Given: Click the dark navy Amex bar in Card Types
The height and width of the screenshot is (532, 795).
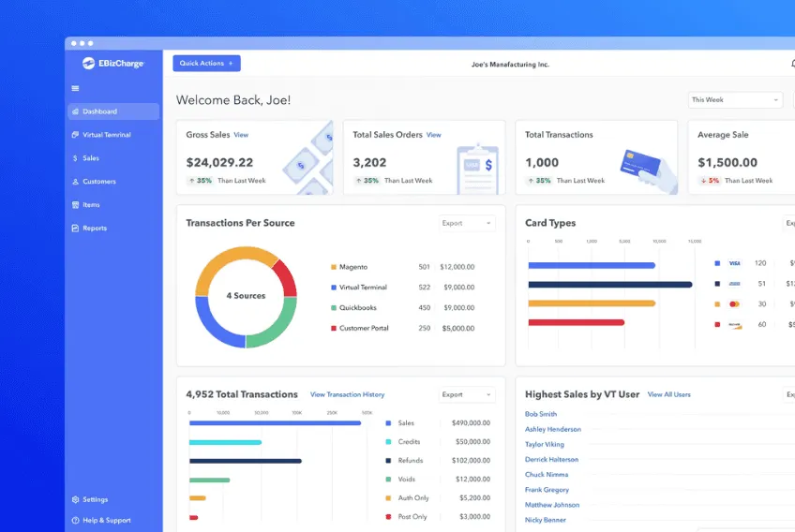Looking at the screenshot, I should (610, 285).
